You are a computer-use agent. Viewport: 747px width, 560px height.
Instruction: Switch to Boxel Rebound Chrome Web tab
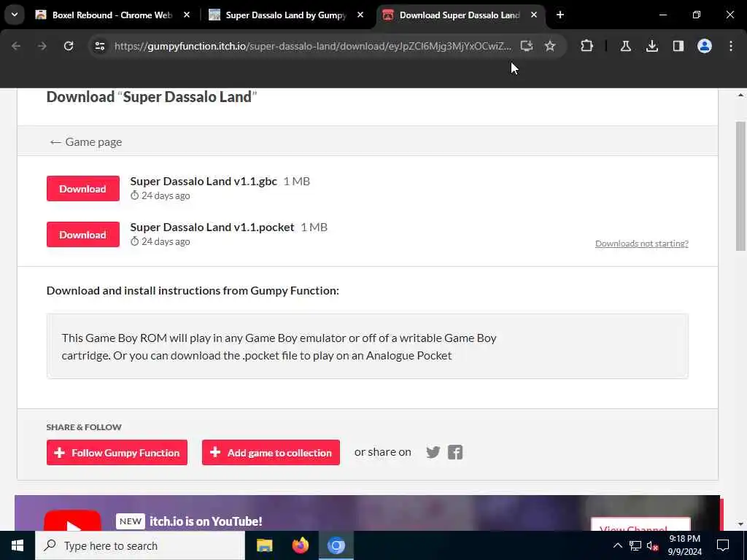tap(113, 15)
